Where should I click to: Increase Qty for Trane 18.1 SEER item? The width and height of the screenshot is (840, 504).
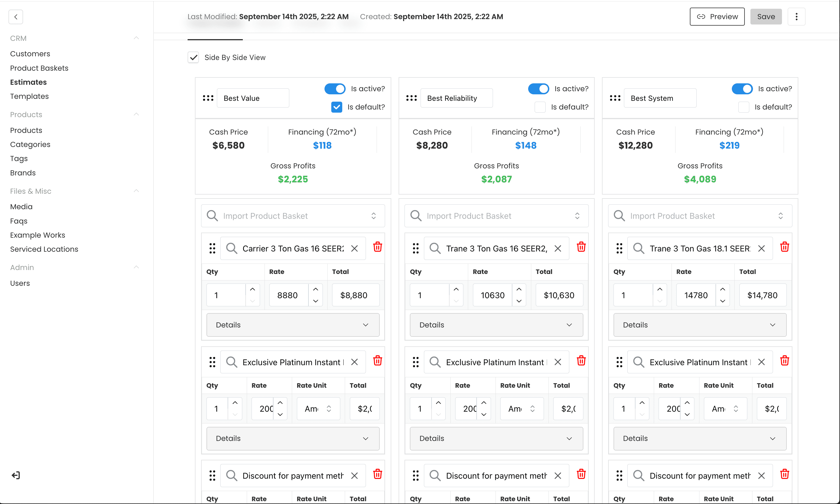[660, 289]
